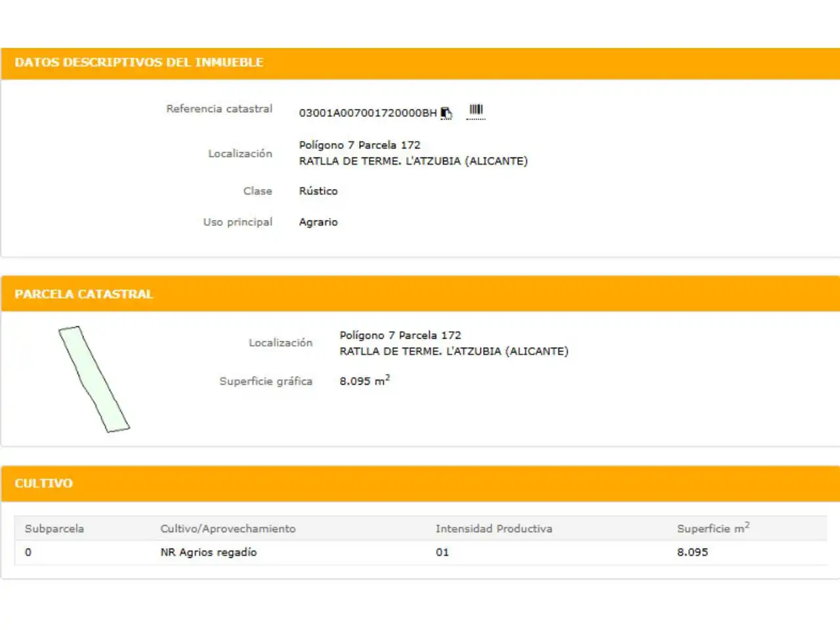Click 'Uso principal' label
Image resolution: width=840 pixels, height=630 pixels.
point(238,222)
